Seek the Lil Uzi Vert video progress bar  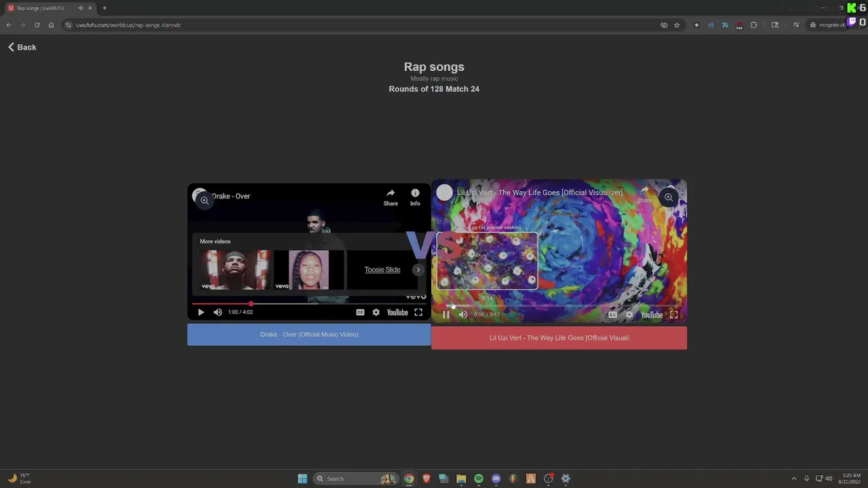pyautogui.click(x=559, y=306)
